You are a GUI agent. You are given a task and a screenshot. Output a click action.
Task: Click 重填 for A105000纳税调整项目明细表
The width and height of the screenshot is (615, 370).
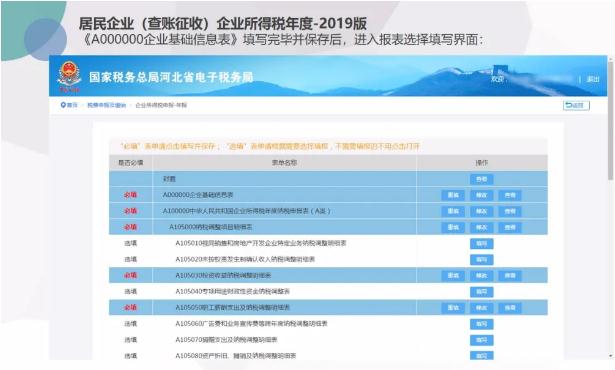[453, 228]
